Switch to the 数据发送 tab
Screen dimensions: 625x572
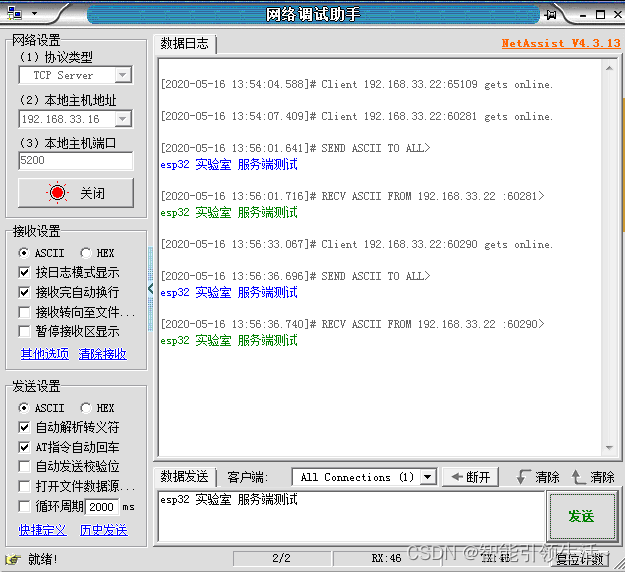(185, 477)
